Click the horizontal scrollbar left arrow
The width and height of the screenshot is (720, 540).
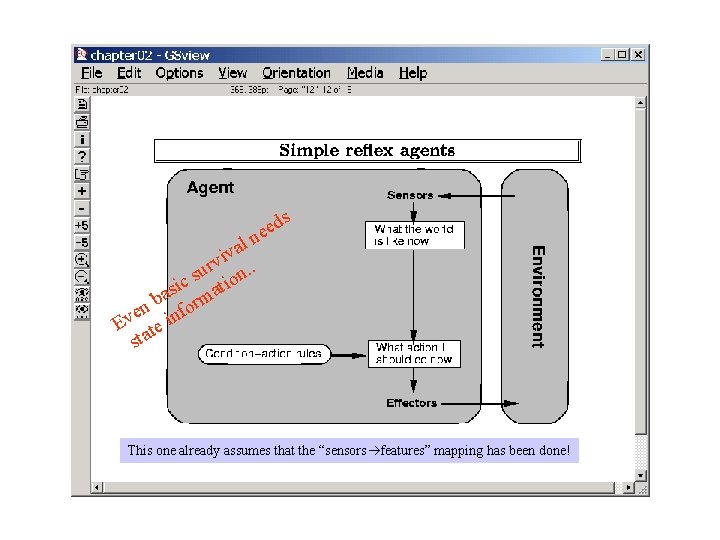pyautogui.click(x=96, y=487)
